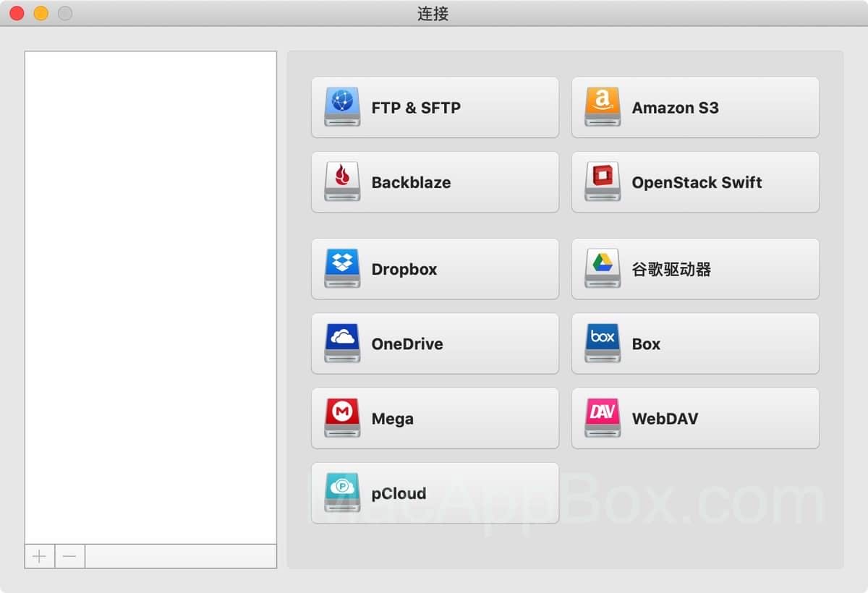868x593 pixels.
Task: Click the OneDrive cloud drive icon
Action: pos(342,343)
